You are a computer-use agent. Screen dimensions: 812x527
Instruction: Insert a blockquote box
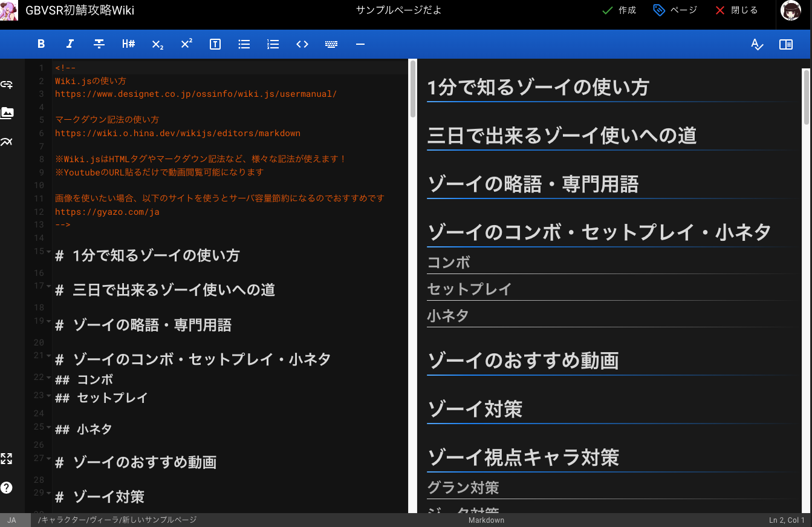(x=215, y=44)
